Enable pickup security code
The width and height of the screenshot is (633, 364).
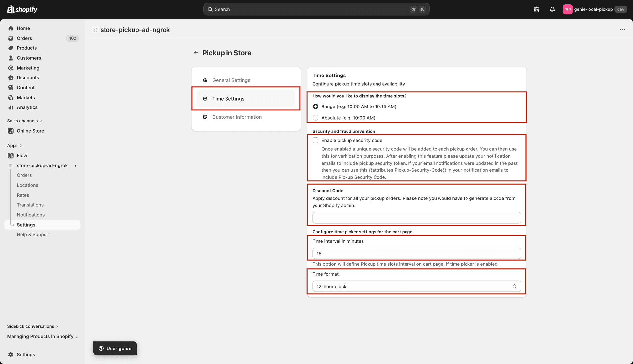[x=316, y=140]
